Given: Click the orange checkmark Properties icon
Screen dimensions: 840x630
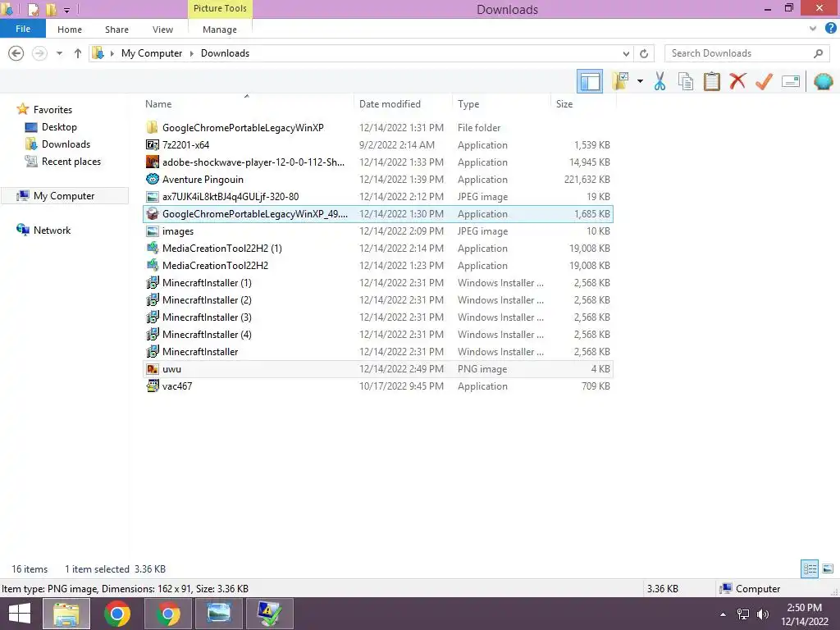Looking at the screenshot, I should (764, 81).
